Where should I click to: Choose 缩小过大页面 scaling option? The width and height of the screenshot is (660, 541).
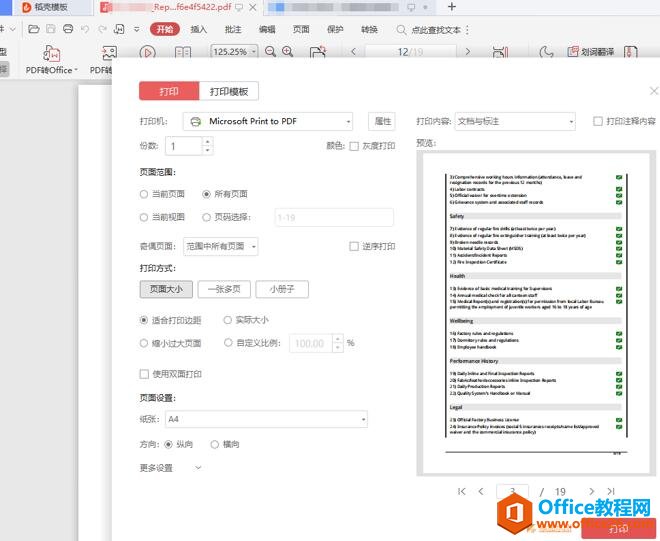[x=144, y=343]
